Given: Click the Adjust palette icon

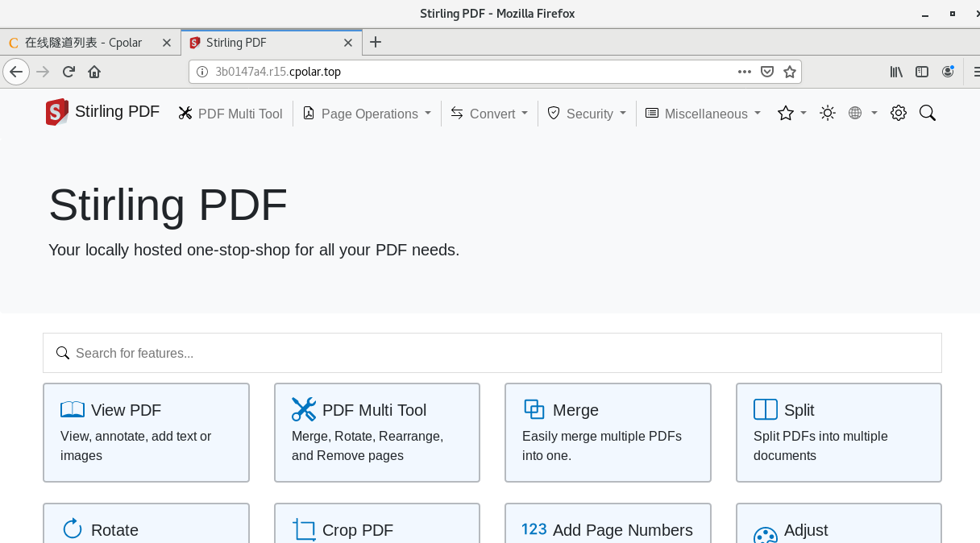Looking at the screenshot, I should 765,536.
